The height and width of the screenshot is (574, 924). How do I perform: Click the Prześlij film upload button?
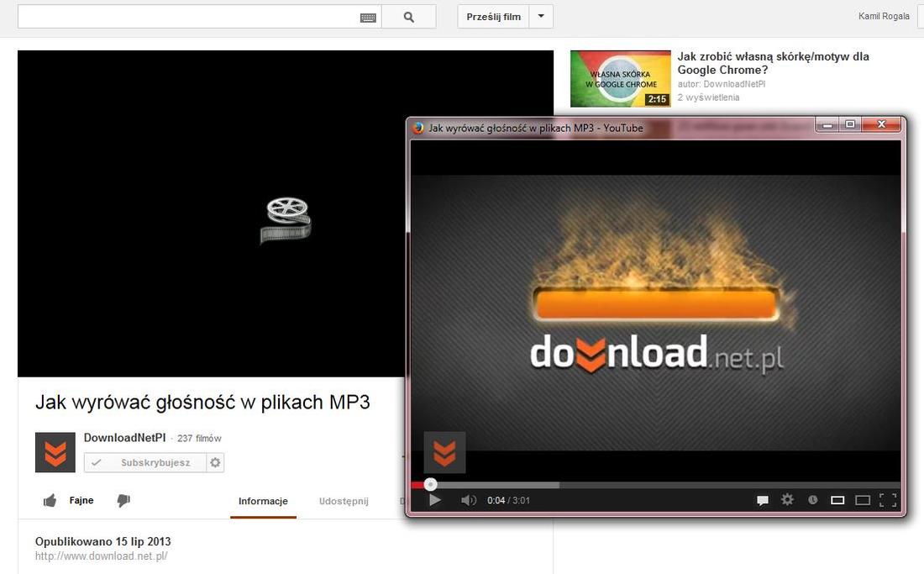(x=493, y=17)
